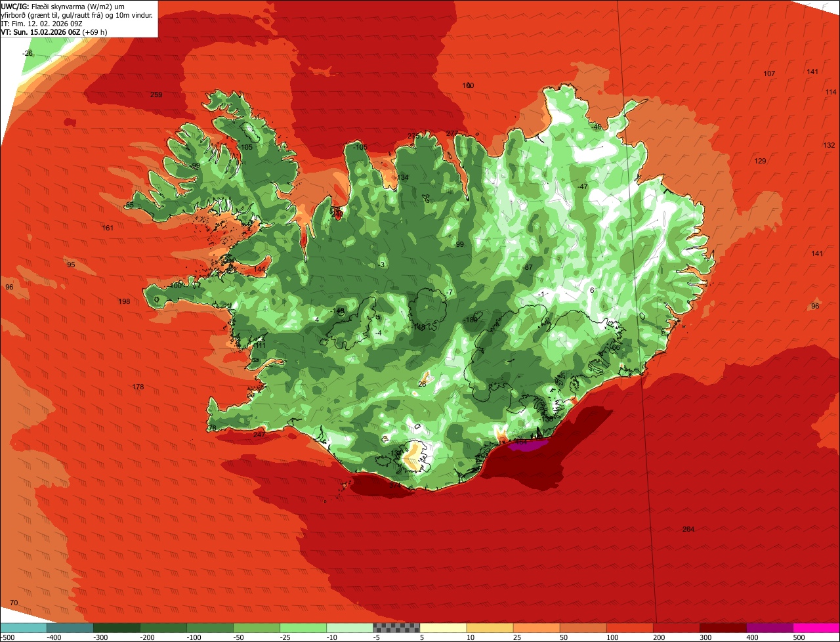Click the '161' value on the map
Screen dimensions: 840x642
[108, 228]
